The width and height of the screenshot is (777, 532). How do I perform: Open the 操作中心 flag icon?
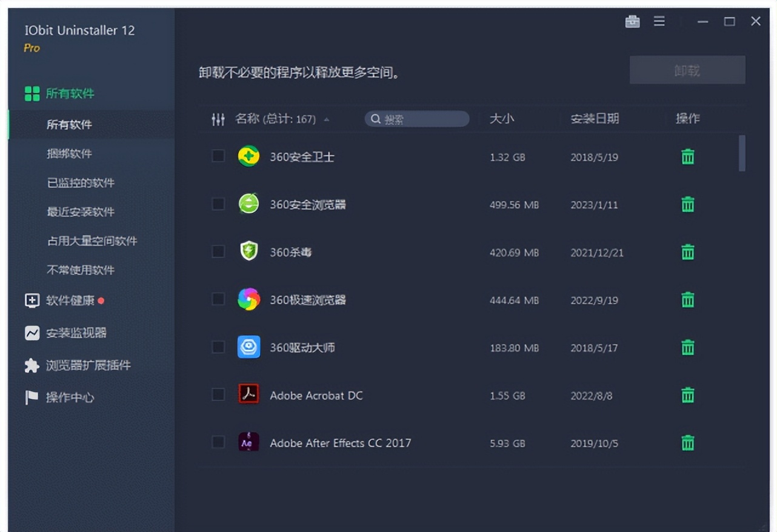[31, 398]
